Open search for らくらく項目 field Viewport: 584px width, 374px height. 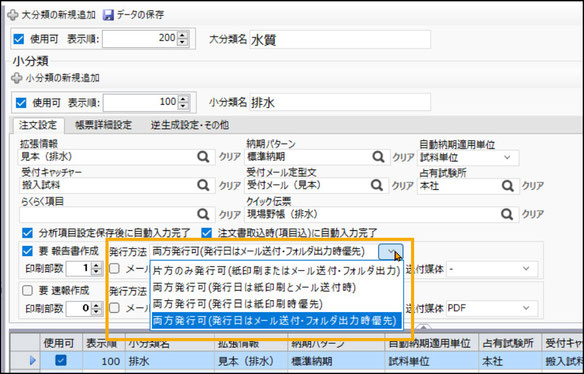203,214
